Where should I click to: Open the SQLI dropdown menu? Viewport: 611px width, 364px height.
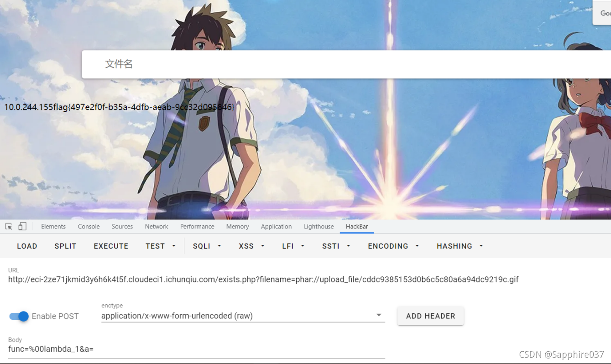(x=207, y=246)
